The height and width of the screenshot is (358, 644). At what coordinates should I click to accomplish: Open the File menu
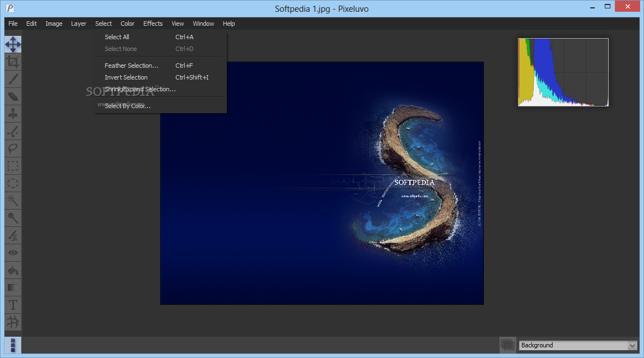[13, 24]
